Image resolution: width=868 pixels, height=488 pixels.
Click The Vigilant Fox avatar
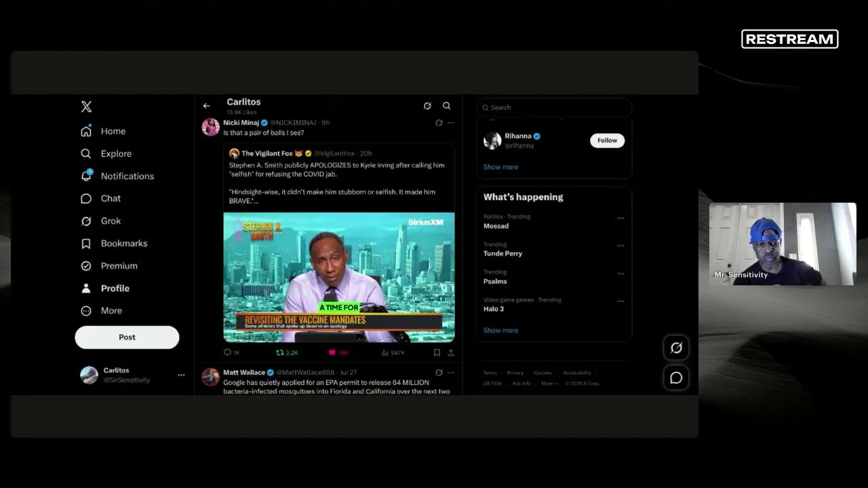click(234, 153)
